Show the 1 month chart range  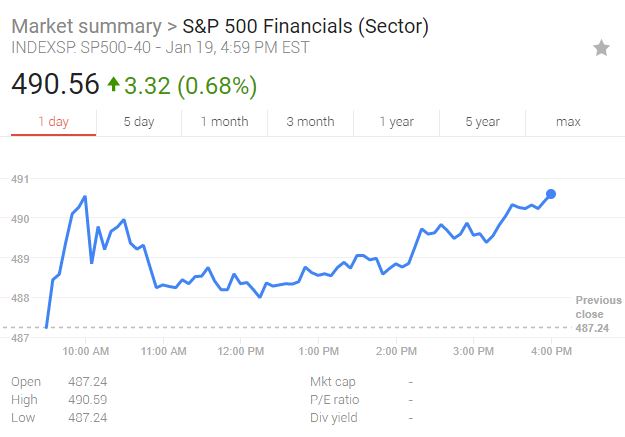coord(224,122)
